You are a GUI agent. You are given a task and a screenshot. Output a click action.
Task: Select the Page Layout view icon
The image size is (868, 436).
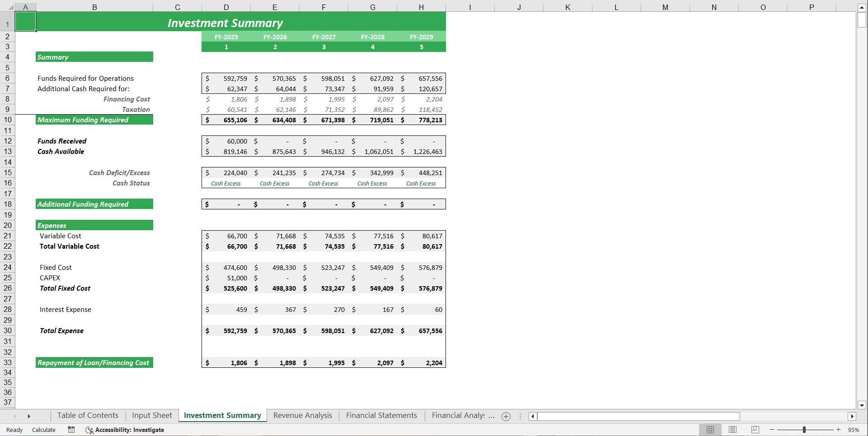tap(732, 430)
